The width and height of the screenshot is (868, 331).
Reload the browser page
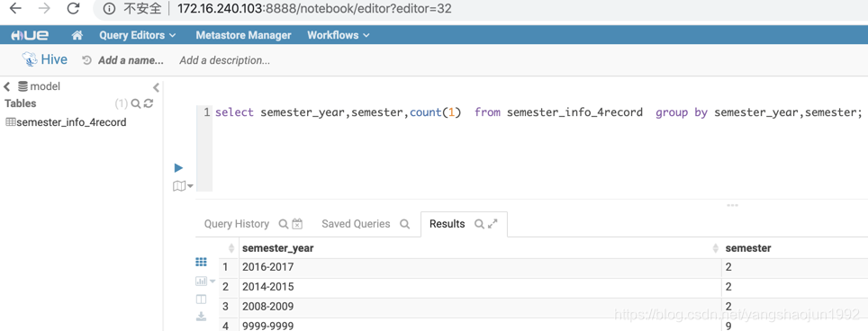click(73, 9)
